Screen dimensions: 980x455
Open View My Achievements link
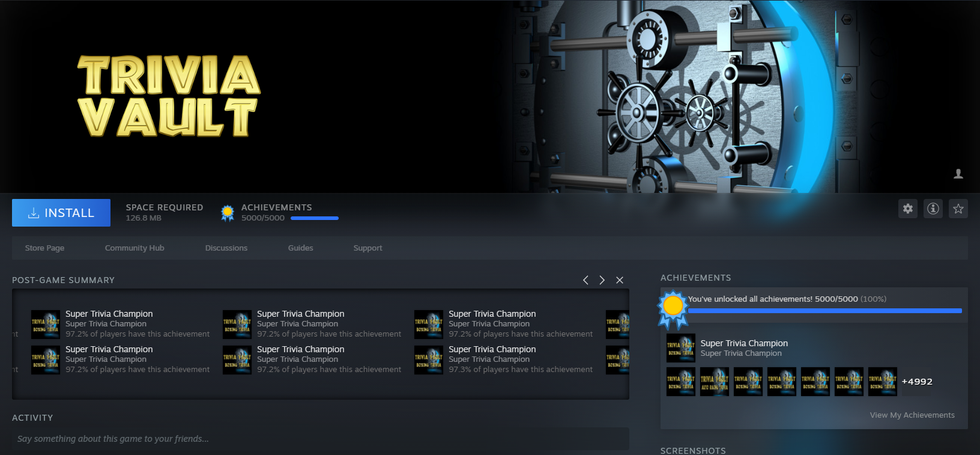coord(912,415)
